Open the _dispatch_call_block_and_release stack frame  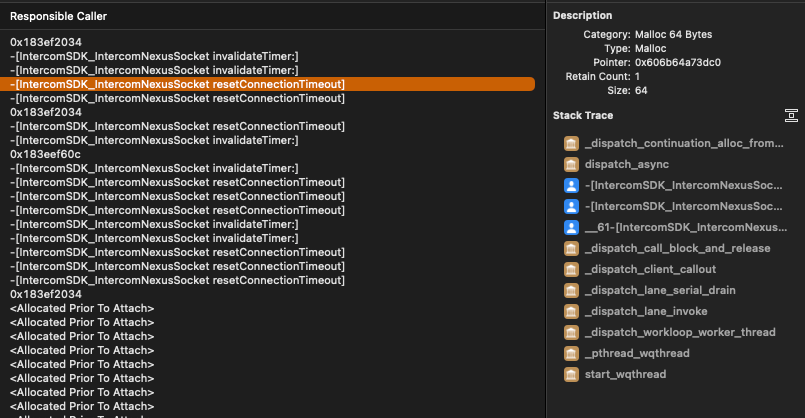[x=678, y=249]
